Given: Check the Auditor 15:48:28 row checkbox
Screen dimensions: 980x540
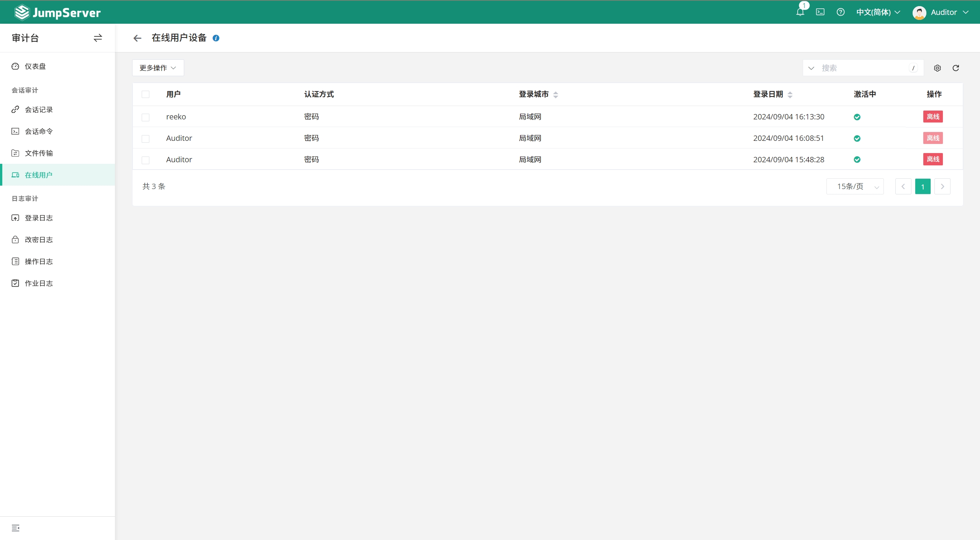Looking at the screenshot, I should coord(146,160).
